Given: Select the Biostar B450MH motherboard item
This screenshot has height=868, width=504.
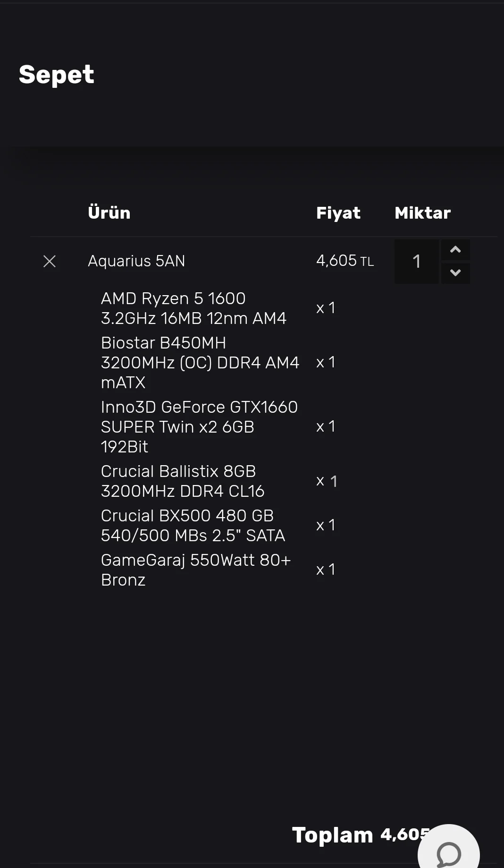Looking at the screenshot, I should (x=200, y=363).
